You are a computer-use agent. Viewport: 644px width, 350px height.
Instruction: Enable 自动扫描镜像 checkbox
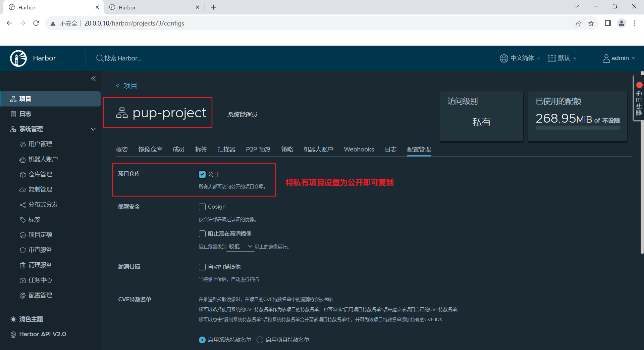202,267
